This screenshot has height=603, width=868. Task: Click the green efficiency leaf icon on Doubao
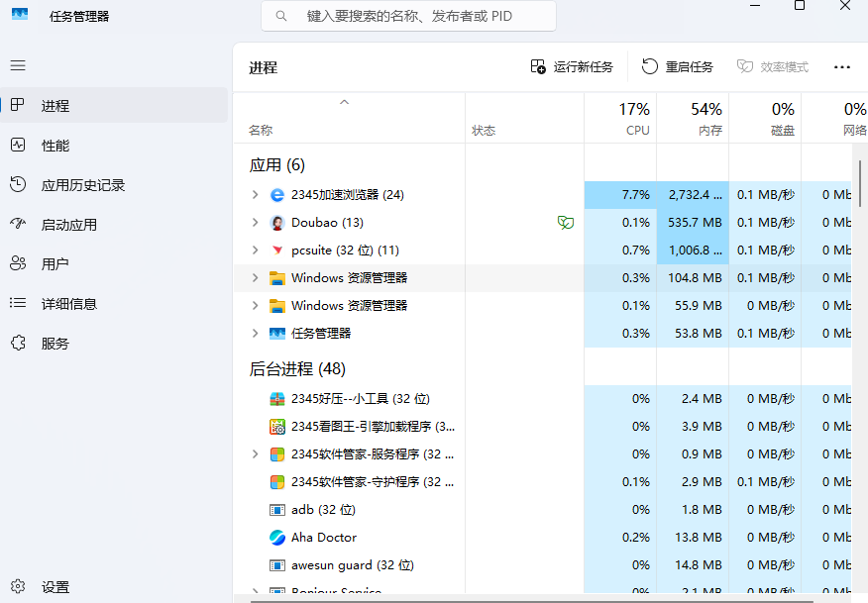click(x=565, y=223)
